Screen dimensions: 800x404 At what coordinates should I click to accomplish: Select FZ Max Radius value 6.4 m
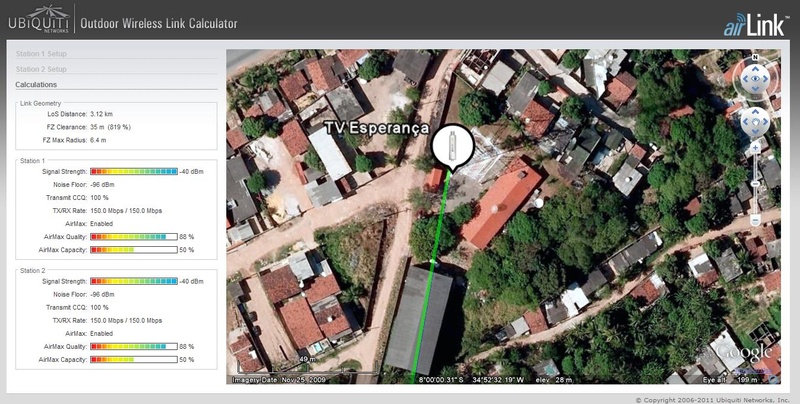98,140
